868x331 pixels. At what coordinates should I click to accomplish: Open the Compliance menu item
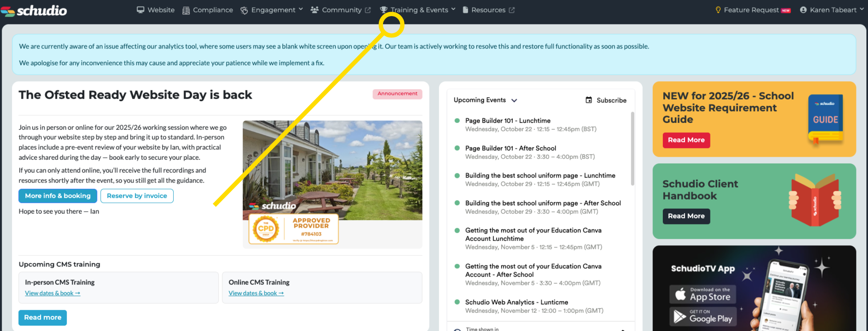click(x=208, y=10)
